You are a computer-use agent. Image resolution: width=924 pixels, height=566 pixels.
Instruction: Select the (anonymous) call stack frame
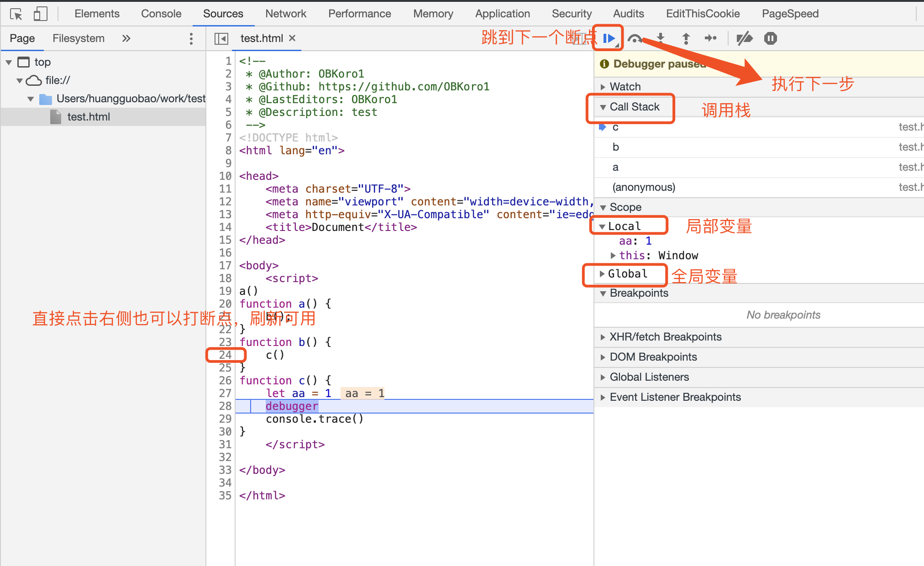[759, 188]
